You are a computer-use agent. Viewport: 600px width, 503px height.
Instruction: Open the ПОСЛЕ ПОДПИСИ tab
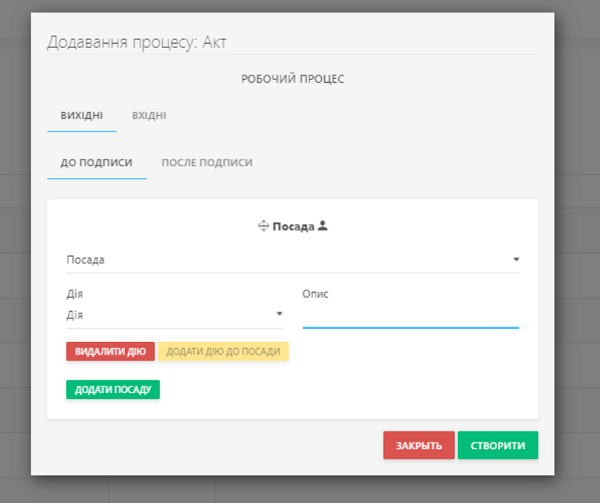coord(207,162)
